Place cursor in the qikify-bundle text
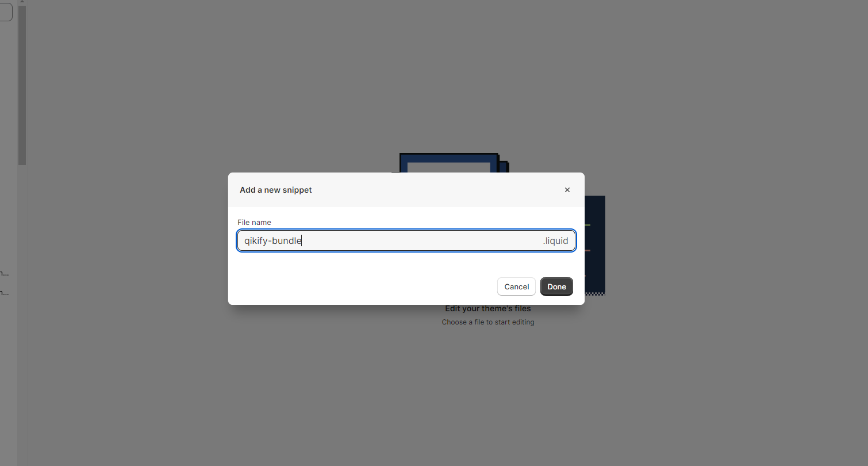This screenshot has width=868, height=466. click(x=273, y=240)
